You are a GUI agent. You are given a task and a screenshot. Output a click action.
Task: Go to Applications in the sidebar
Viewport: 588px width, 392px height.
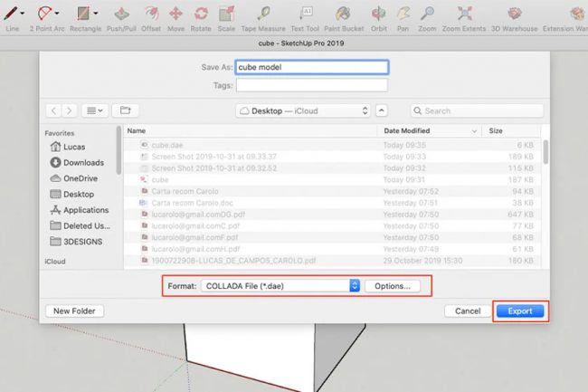click(x=86, y=210)
